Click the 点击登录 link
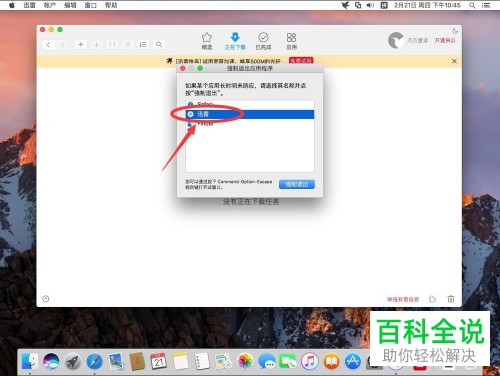 [x=418, y=40]
